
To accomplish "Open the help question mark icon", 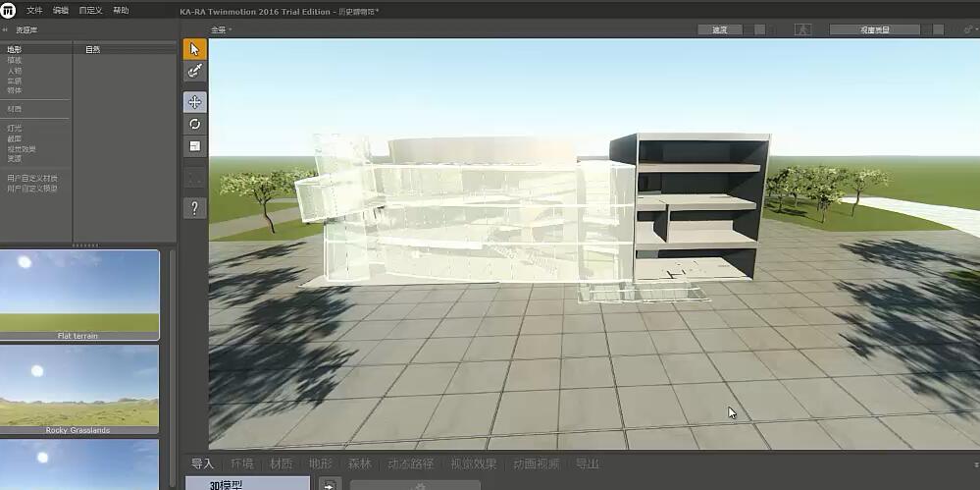I will click(x=194, y=208).
